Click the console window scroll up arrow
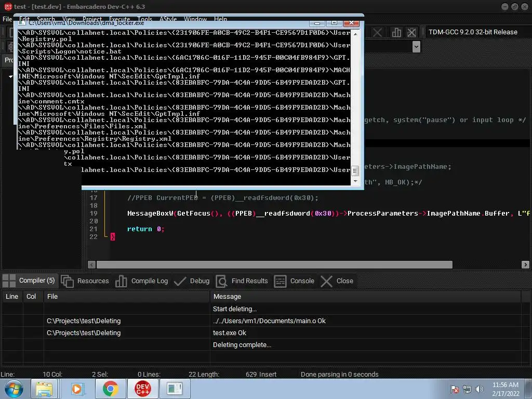 click(x=355, y=34)
